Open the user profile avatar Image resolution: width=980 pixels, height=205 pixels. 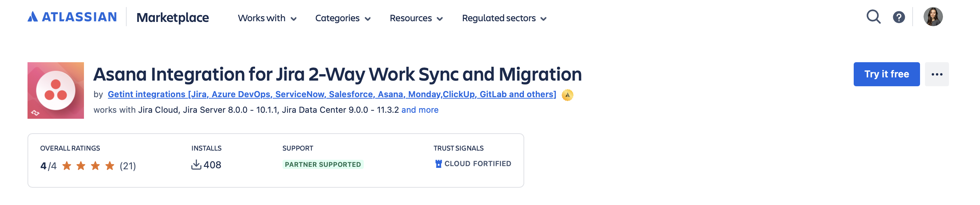pyautogui.click(x=933, y=17)
